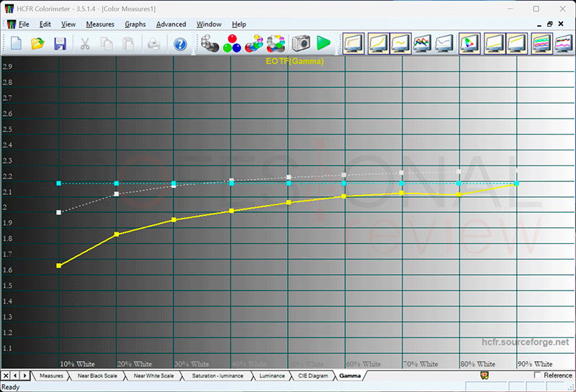Viewport: 576px width, 392px height.
Task: Click the right arrow tab navigation button
Action: tap(24, 376)
